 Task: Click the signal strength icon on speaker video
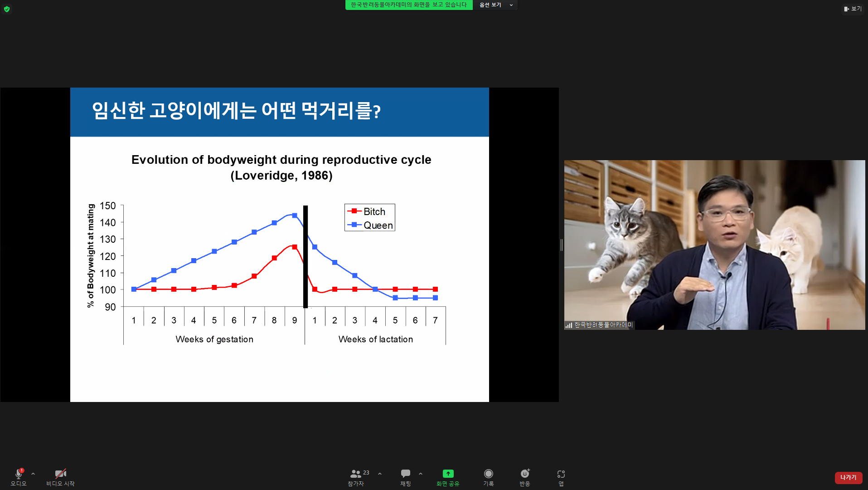pyautogui.click(x=568, y=325)
